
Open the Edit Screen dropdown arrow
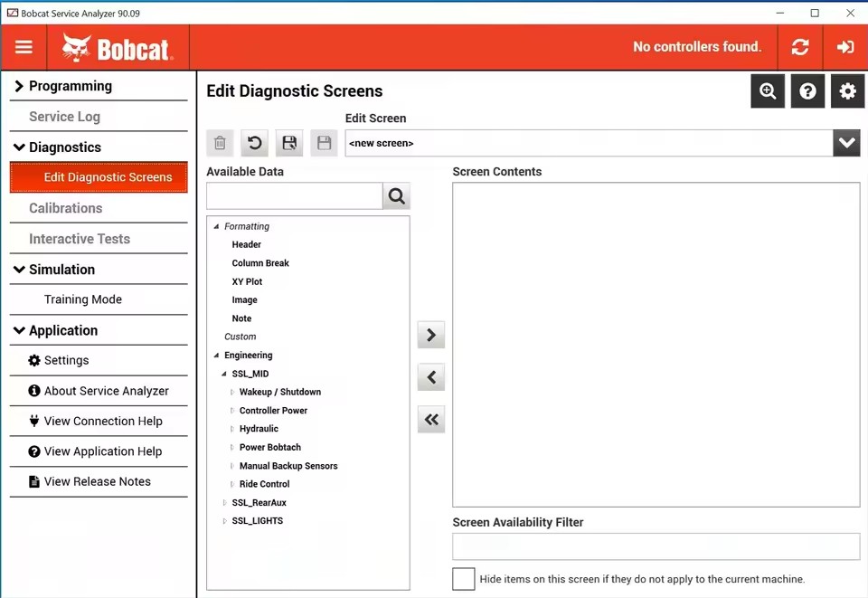(x=846, y=143)
